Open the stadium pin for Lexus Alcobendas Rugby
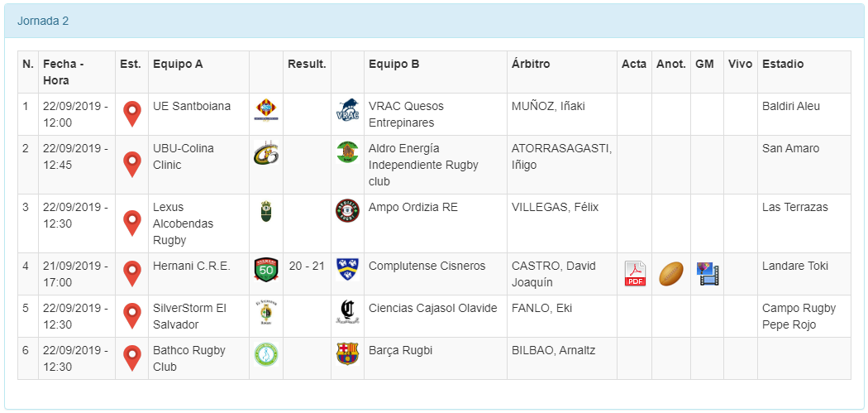This screenshot has width=868, height=413. (131, 223)
